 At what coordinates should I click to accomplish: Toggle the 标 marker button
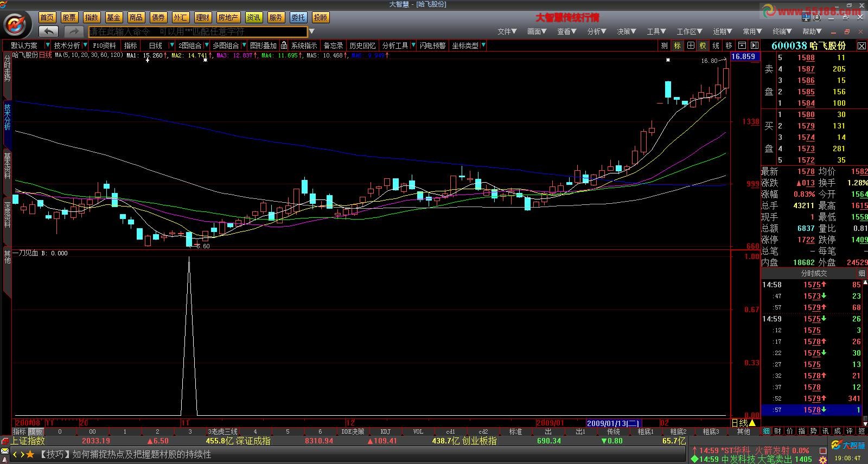[678, 46]
